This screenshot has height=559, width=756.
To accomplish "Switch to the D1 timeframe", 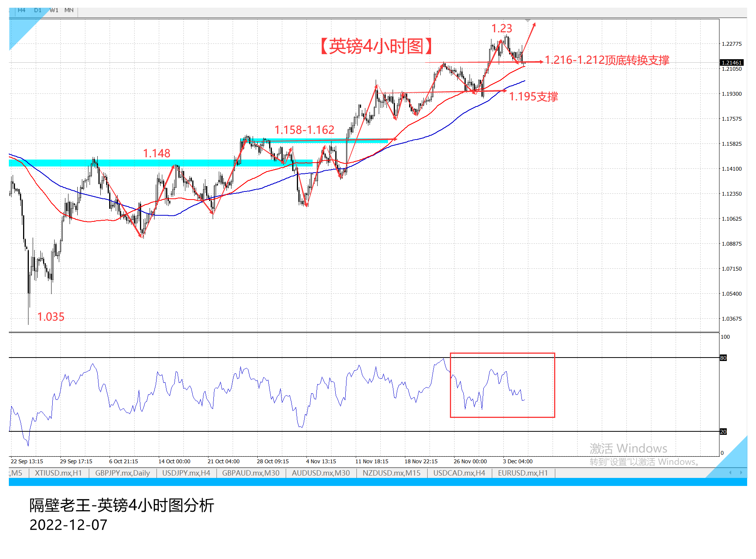I will [x=38, y=10].
